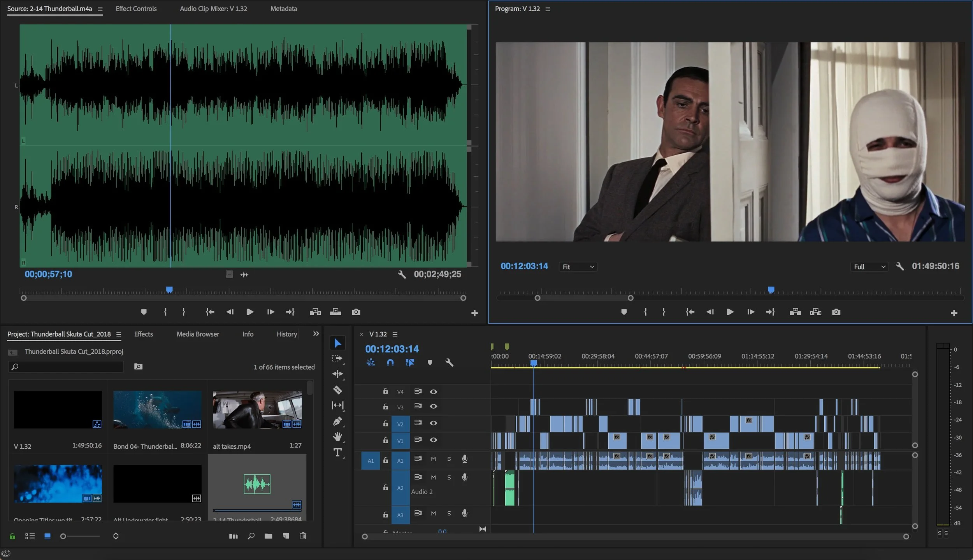Add marker in timeline panel
973x560 pixels.
(x=430, y=363)
